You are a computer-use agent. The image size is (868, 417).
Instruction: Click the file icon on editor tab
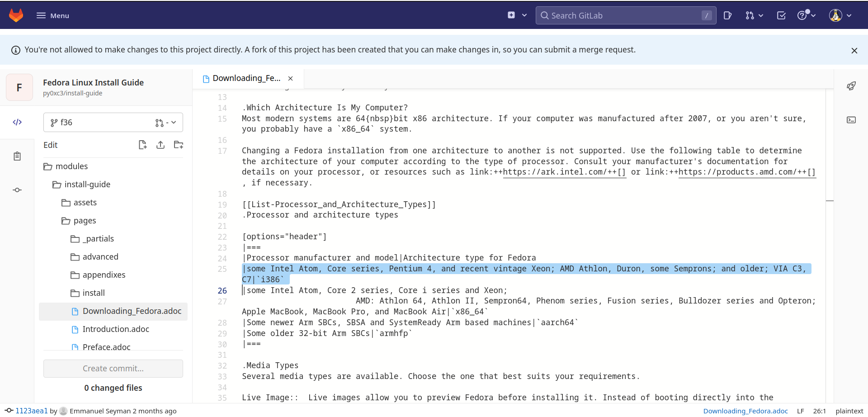coord(206,79)
